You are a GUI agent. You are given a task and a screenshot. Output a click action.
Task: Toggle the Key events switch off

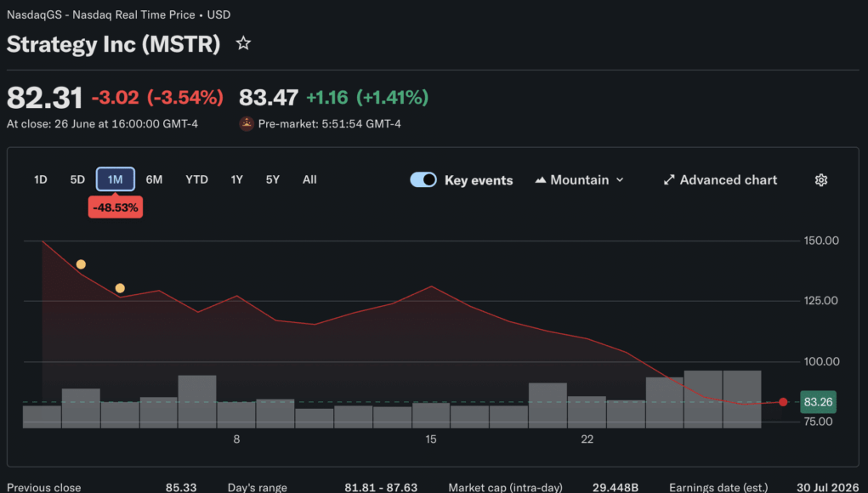tap(423, 180)
